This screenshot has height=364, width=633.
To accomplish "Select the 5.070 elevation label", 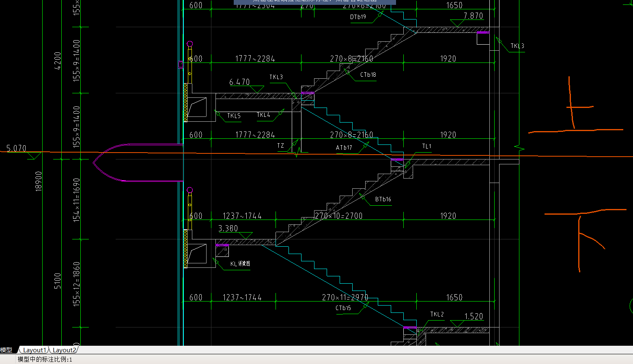I will pyautogui.click(x=16, y=148).
